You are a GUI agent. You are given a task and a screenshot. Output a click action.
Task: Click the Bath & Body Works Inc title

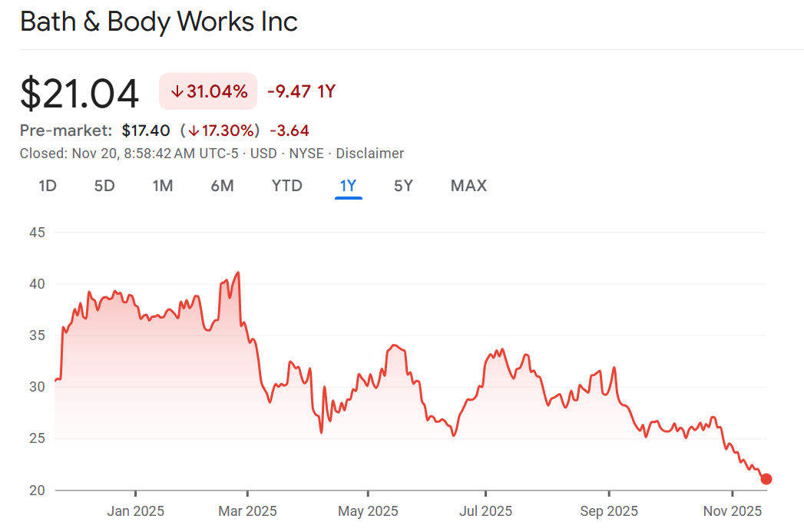[159, 21]
